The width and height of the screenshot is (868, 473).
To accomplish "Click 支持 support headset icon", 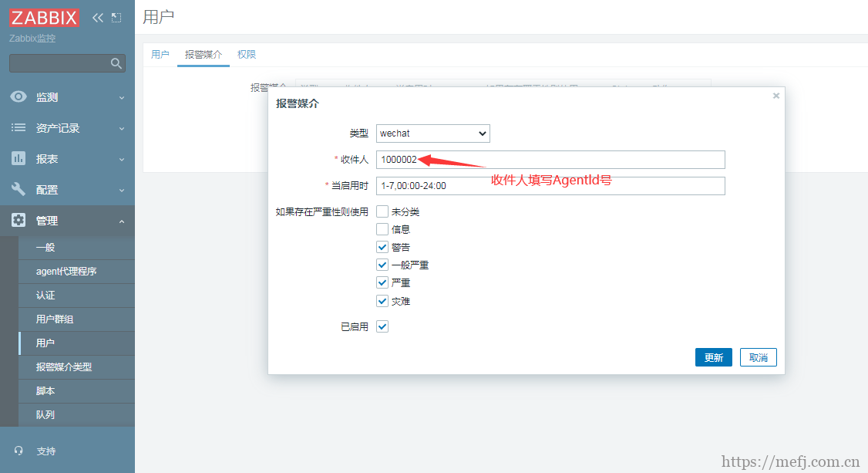I will (19, 451).
